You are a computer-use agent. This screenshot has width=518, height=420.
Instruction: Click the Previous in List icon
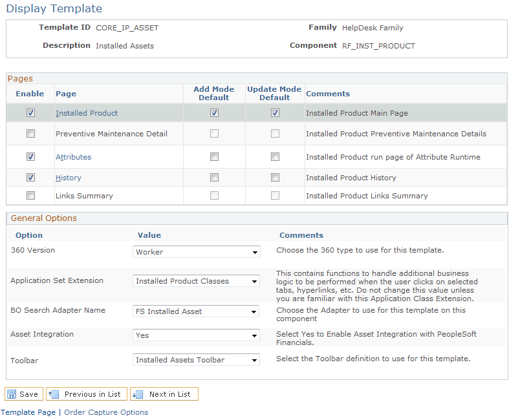54,394
